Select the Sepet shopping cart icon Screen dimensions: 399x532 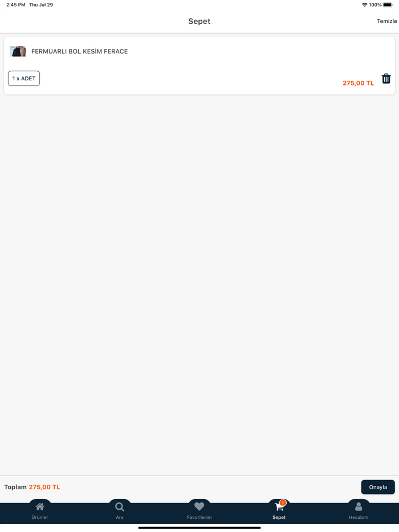click(x=279, y=507)
